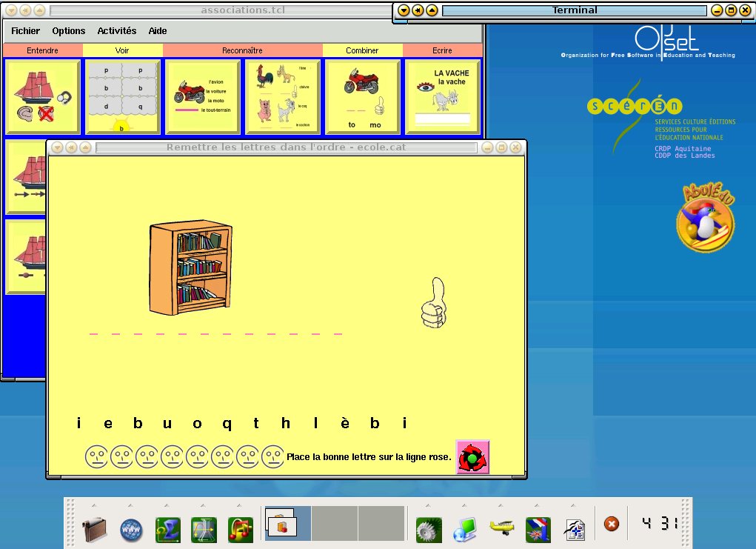The height and width of the screenshot is (549, 756).
Task: Expand the arrow above the yellow airplane launcher
Action: pyautogui.click(x=502, y=505)
